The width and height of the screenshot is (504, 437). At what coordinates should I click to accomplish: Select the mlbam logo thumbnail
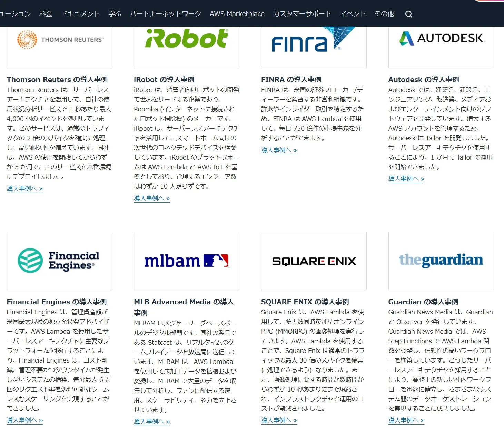[x=187, y=261]
